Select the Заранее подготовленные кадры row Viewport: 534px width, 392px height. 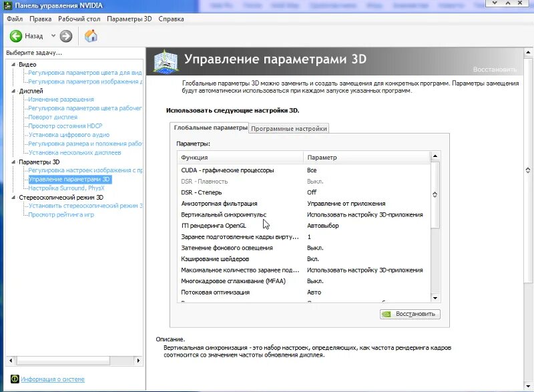[304, 236]
